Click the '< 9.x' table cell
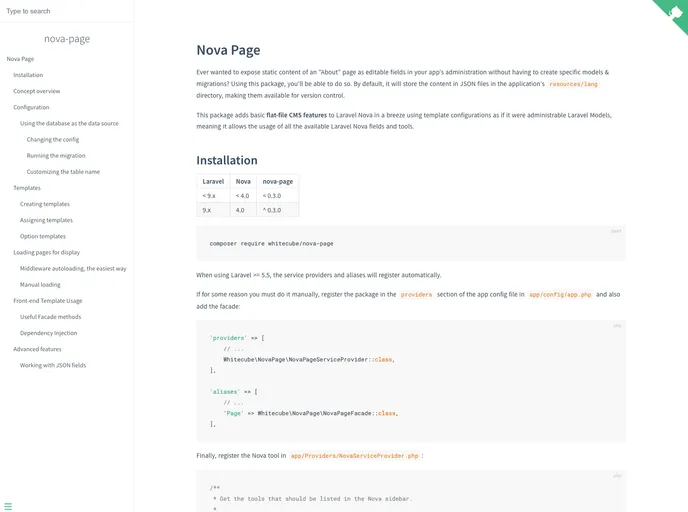Viewport: 688px width, 512px height. tap(213, 196)
